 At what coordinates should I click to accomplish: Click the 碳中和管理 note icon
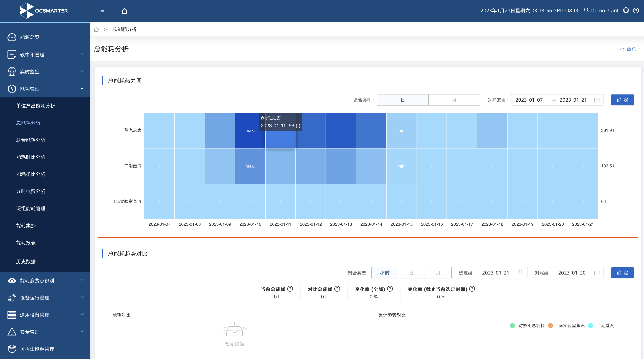click(12, 55)
